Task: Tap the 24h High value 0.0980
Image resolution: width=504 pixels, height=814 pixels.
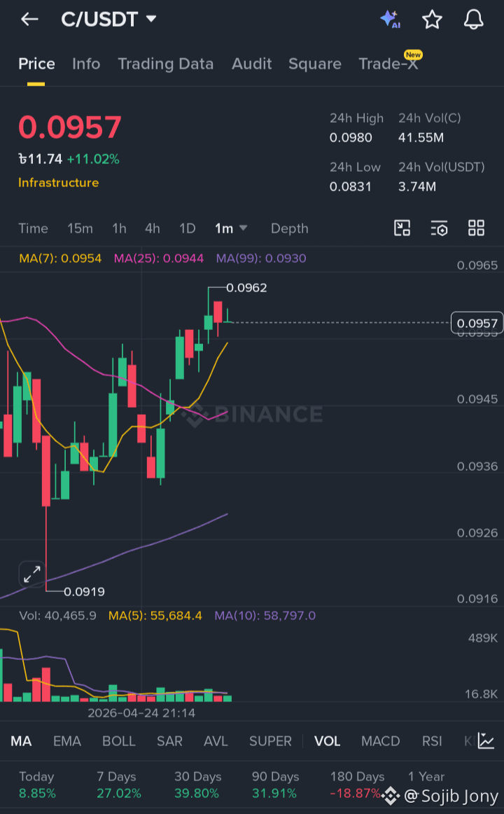Action: pos(351,137)
